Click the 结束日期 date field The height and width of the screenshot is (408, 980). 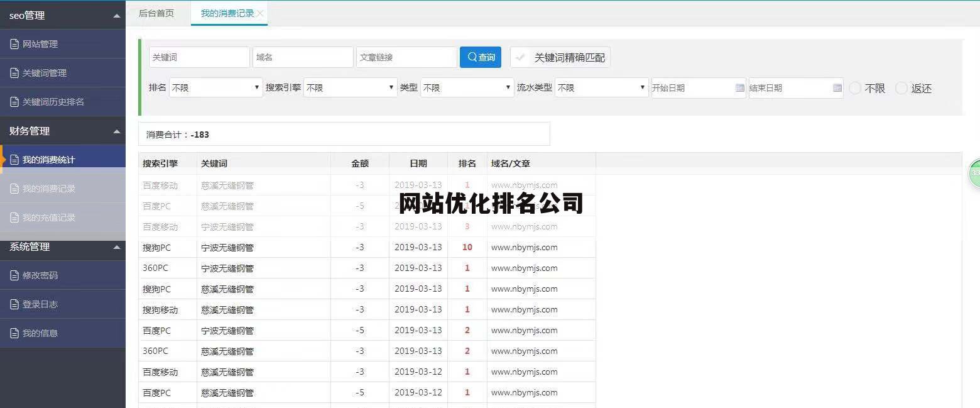[796, 88]
